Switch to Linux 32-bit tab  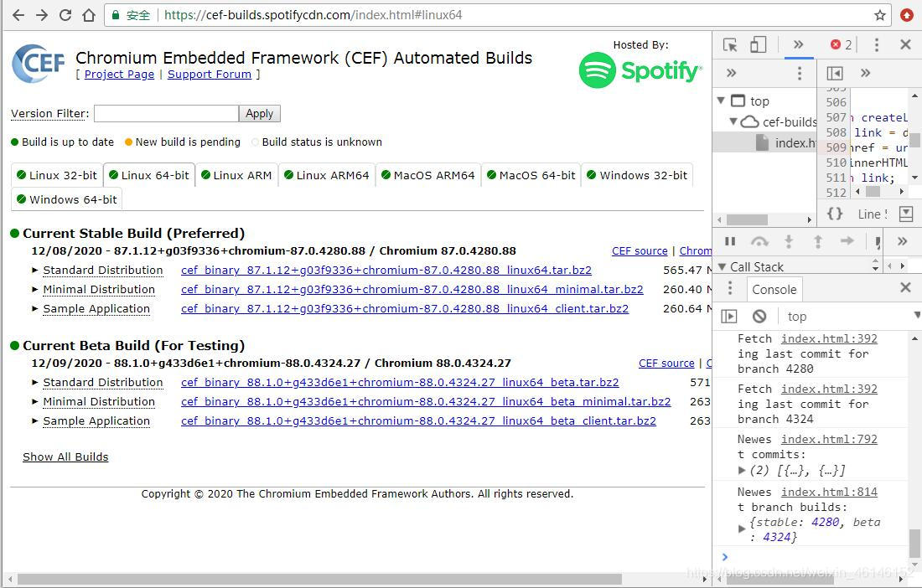(x=57, y=175)
